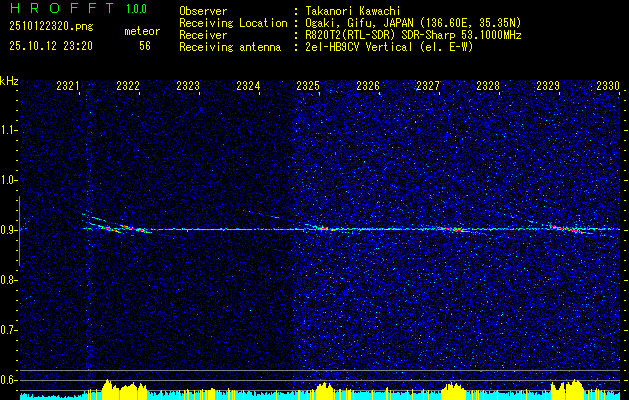The width and height of the screenshot is (629, 400).
Task: Click the red meteor echo near 2329
Action: [x=567, y=229]
